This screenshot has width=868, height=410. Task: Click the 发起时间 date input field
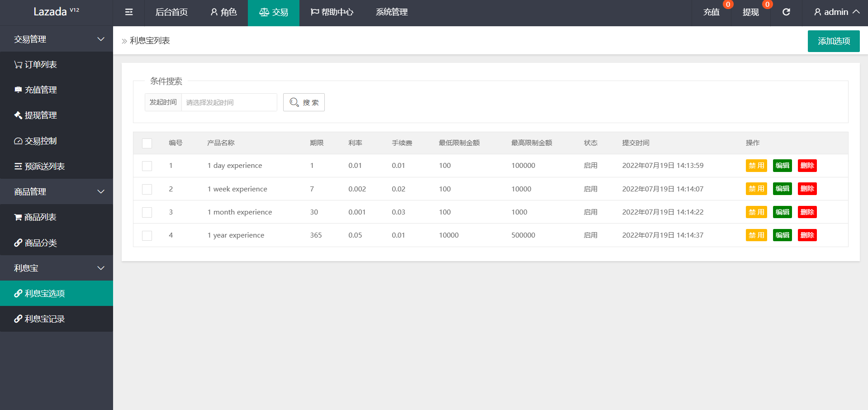[x=229, y=102]
